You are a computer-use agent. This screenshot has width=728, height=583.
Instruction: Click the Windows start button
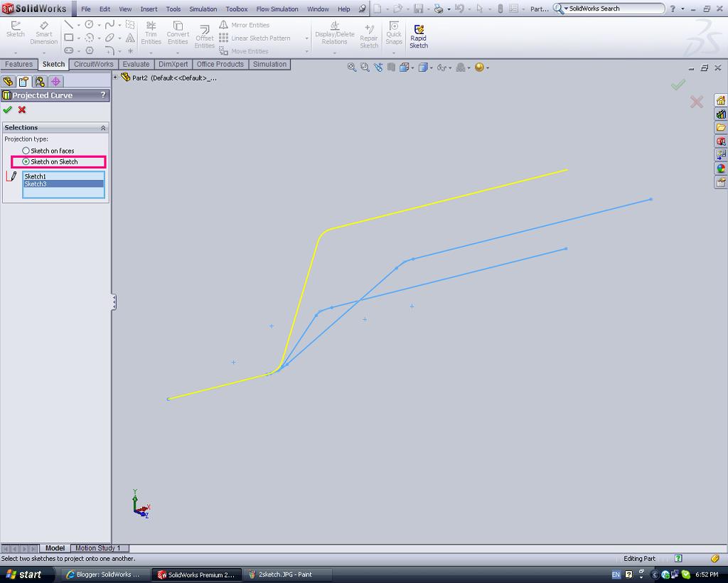[x=23, y=574]
